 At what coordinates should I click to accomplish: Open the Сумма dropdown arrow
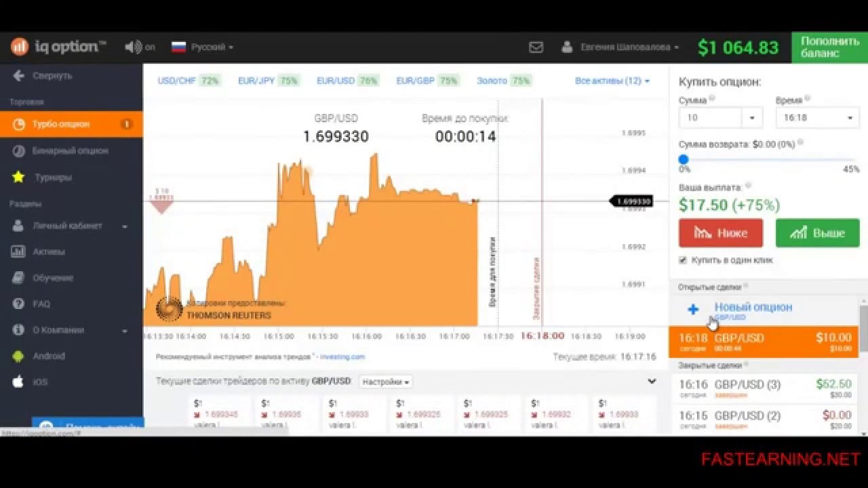pos(752,117)
